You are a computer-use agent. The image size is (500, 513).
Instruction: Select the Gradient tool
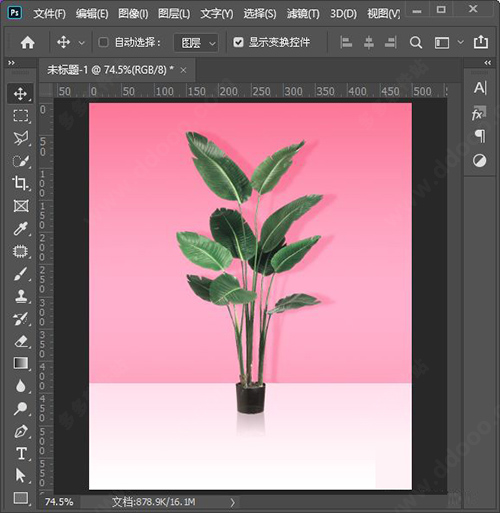click(x=20, y=363)
